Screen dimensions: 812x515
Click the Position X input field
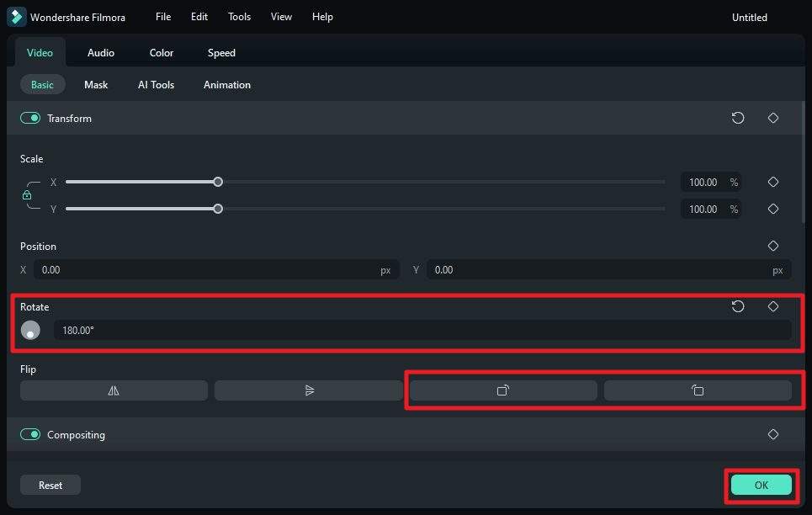pos(216,270)
